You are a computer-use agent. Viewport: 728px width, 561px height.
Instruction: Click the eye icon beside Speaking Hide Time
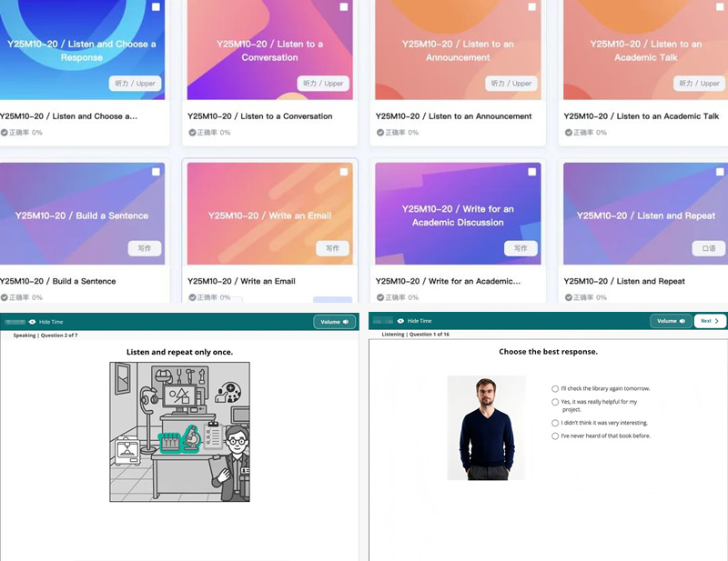pos(32,322)
